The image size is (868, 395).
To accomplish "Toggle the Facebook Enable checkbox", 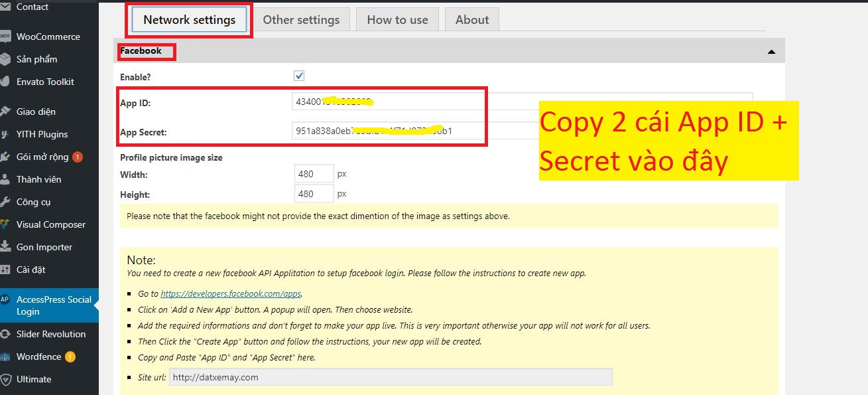I will point(299,76).
